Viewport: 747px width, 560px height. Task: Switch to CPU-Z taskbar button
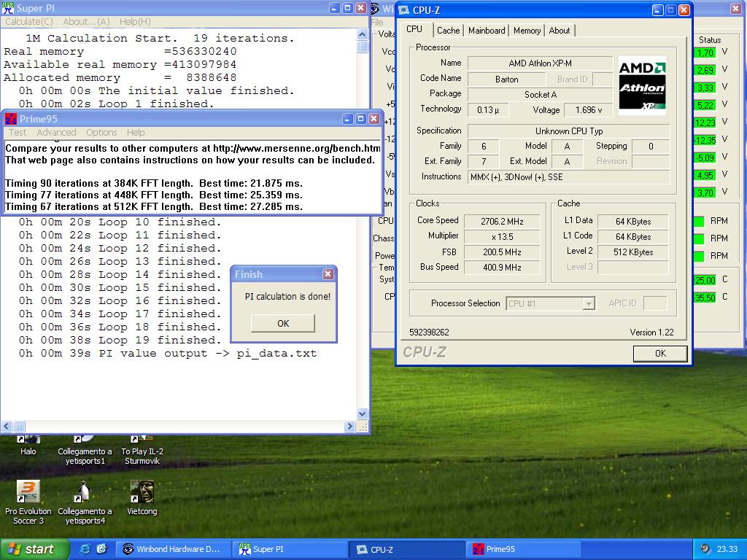(407, 549)
